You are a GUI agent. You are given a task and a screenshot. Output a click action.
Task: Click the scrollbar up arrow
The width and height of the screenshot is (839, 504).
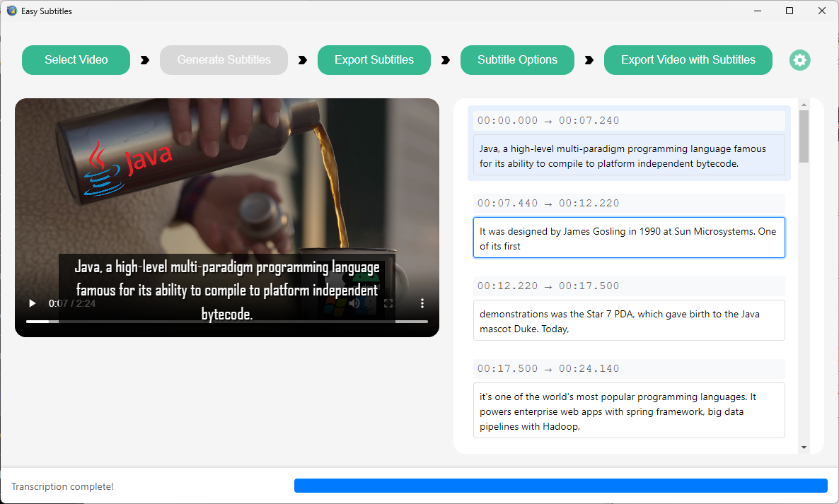(x=804, y=105)
